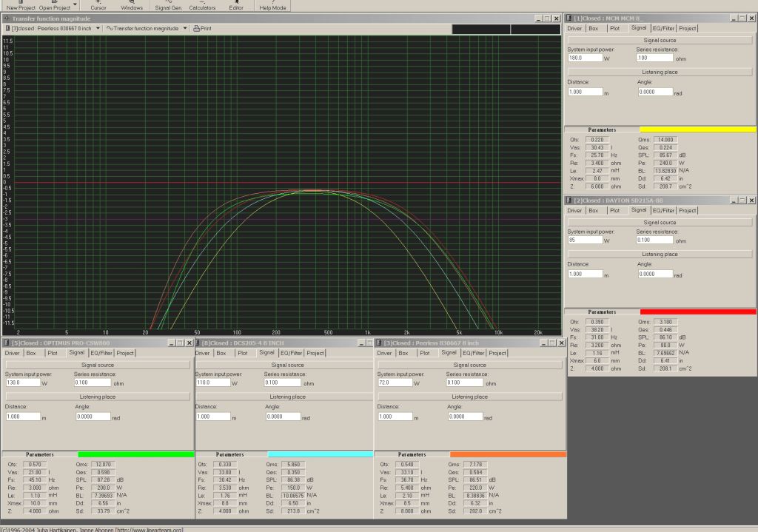Click Listening place header in Peerless 830667 window
Screen dimensions: 758x532
(469, 397)
